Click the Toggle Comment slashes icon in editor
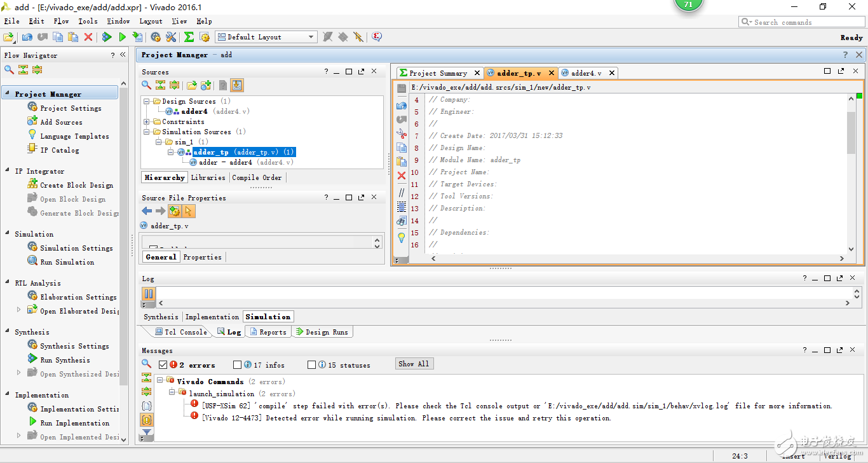The image size is (868, 463). pyautogui.click(x=401, y=191)
